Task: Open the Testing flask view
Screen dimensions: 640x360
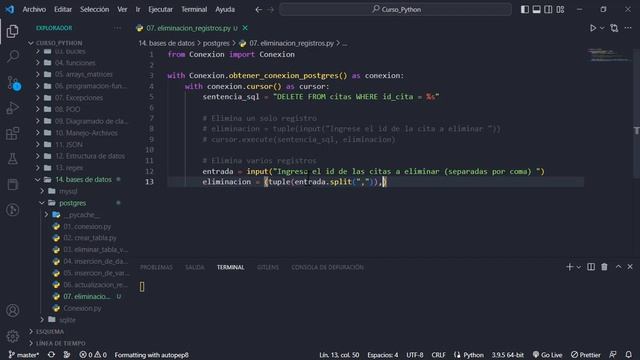Action: coord(13,159)
